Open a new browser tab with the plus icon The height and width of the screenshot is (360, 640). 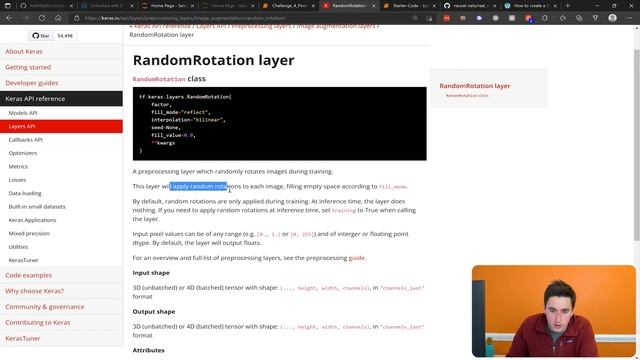[x=567, y=6]
